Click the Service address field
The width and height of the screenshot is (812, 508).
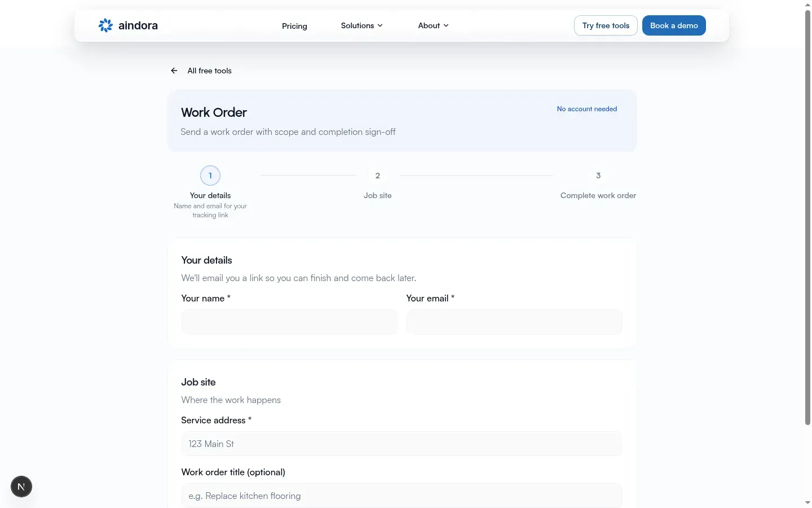tap(402, 444)
